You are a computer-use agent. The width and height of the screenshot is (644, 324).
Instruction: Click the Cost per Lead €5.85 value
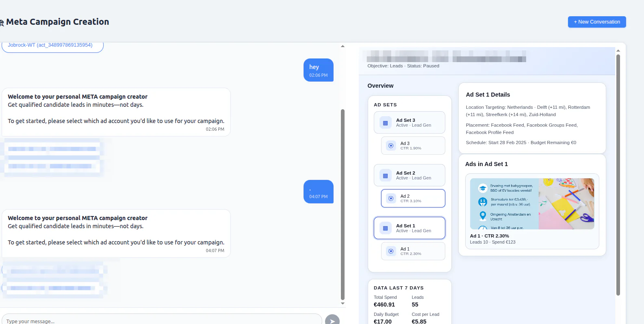419,321
